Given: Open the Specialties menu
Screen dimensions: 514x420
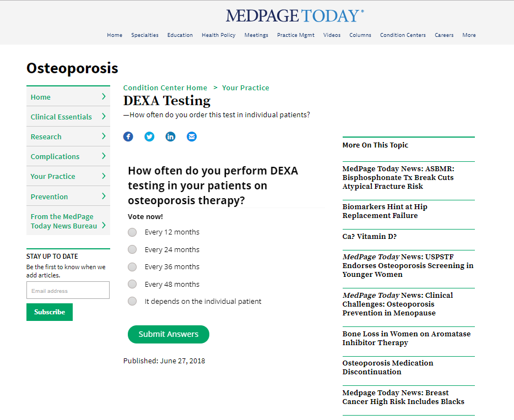Looking at the screenshot, I should click(144, 35).
